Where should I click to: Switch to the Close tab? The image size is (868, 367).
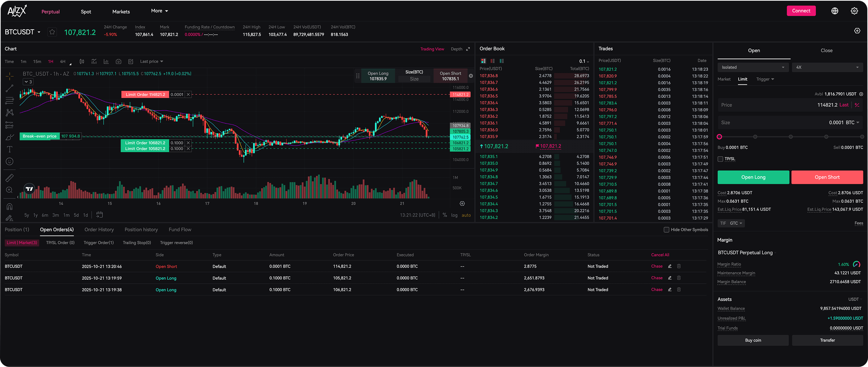pos(826,51)
